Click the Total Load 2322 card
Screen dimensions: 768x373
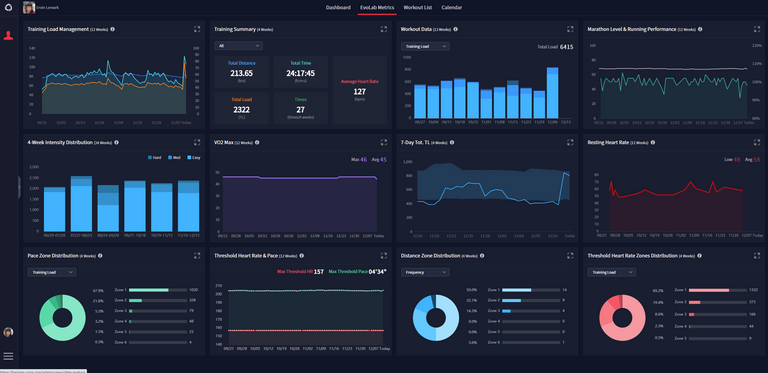(x=241, y=108)
